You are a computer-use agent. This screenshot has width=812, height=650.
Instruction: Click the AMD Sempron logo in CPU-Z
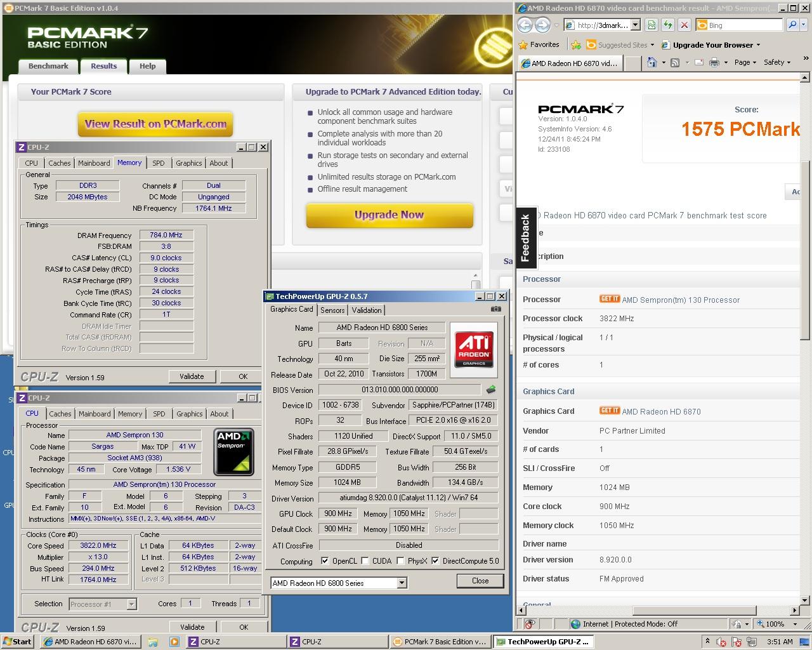(233, 452)
